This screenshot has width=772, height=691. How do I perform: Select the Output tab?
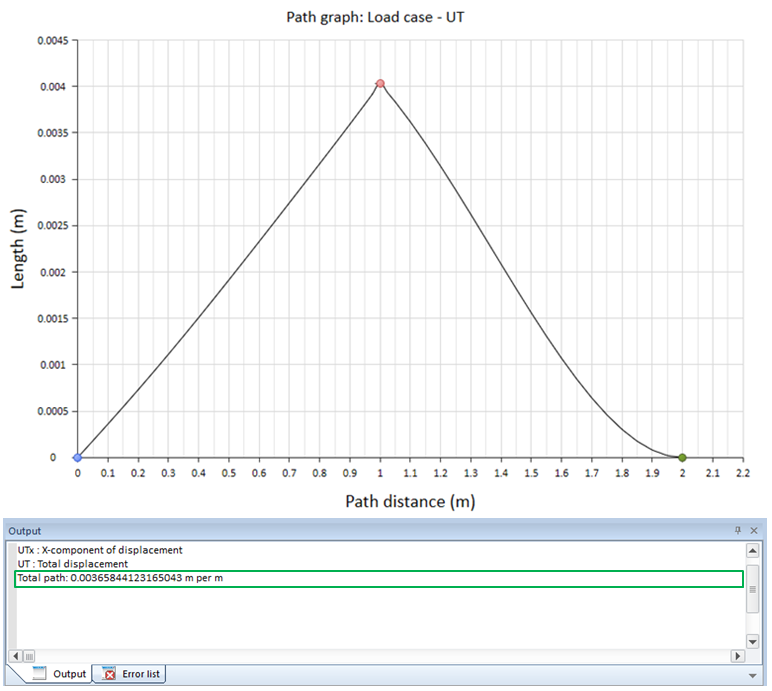60,674
